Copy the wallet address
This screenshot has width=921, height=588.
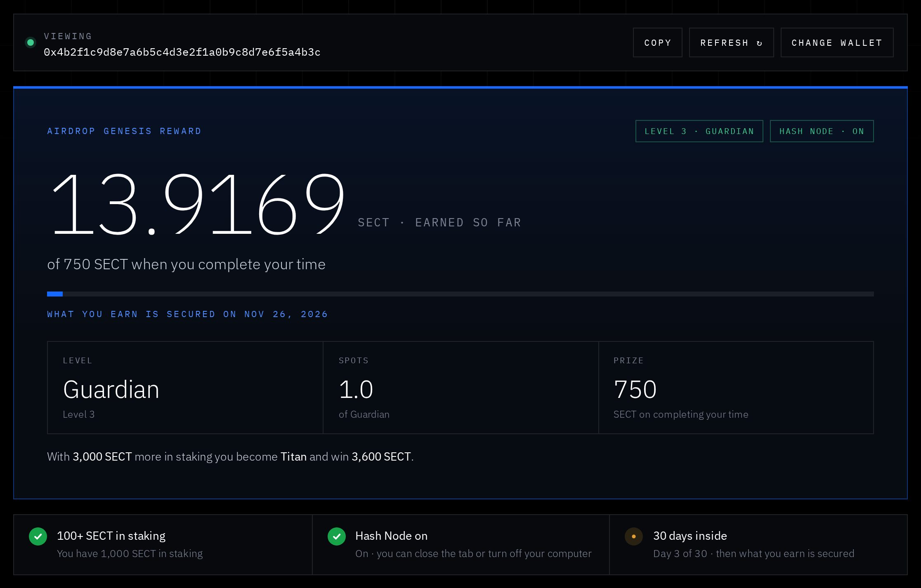pyautogui.click(x=657, y=42)
